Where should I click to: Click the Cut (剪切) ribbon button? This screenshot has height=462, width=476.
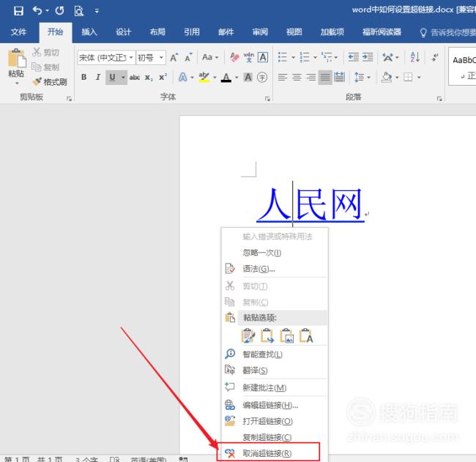[x=45, y=52]
